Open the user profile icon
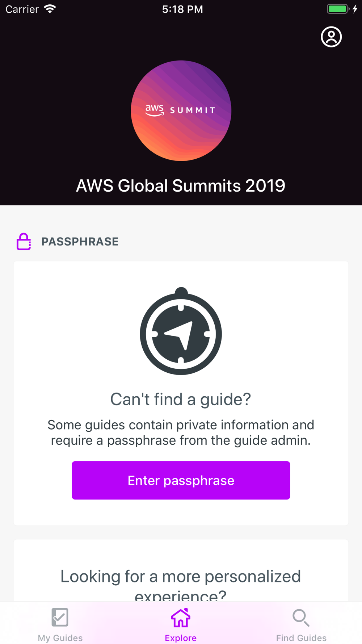The width and height of the screenshot is (362, 644). tap(331, 37)
